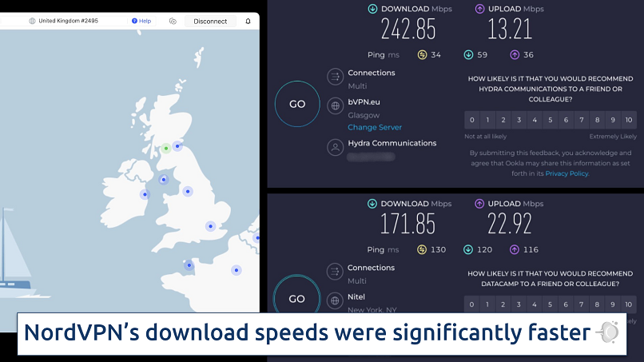Click the Connections icon in the upper speed test
This screenshot has width=644, height=362.
point(335,77)
